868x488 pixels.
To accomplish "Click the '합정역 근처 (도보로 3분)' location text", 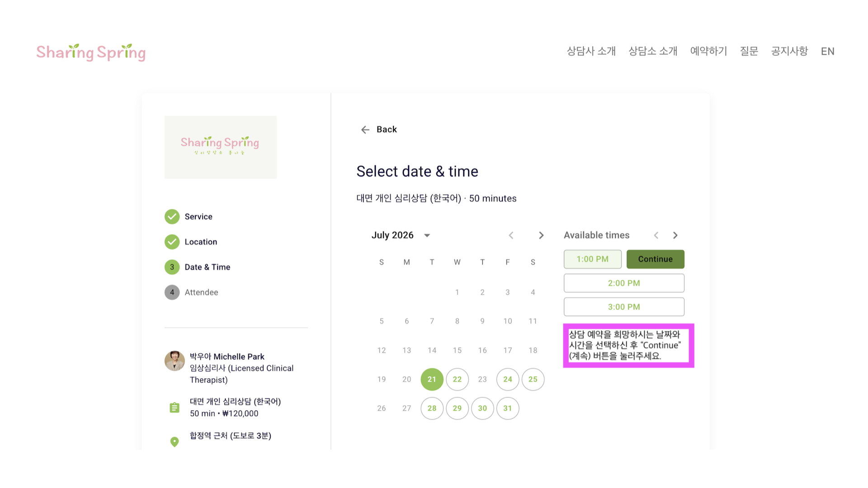I will 231,436.
